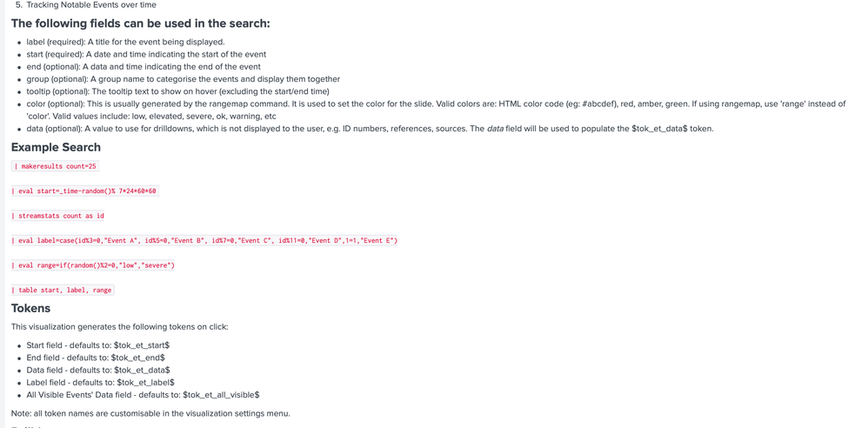Click the 'start (required)' field description
868x428 pixels.
point(146,54)
